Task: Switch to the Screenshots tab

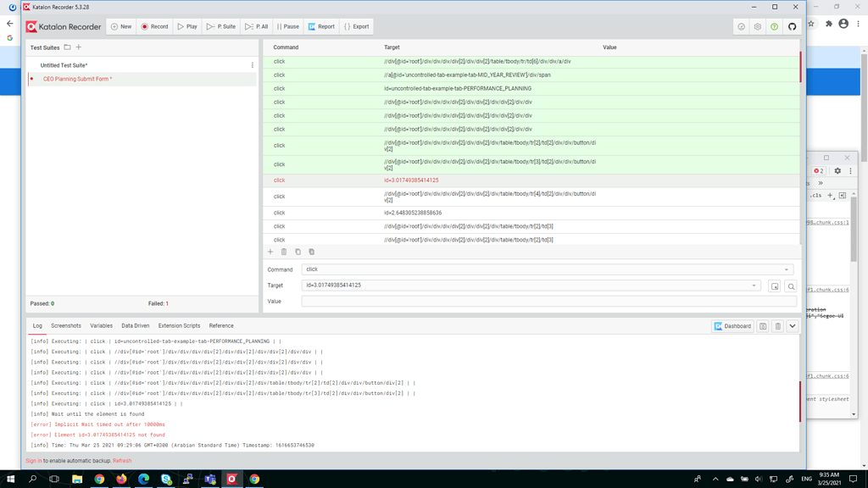Action: (66, 326)
